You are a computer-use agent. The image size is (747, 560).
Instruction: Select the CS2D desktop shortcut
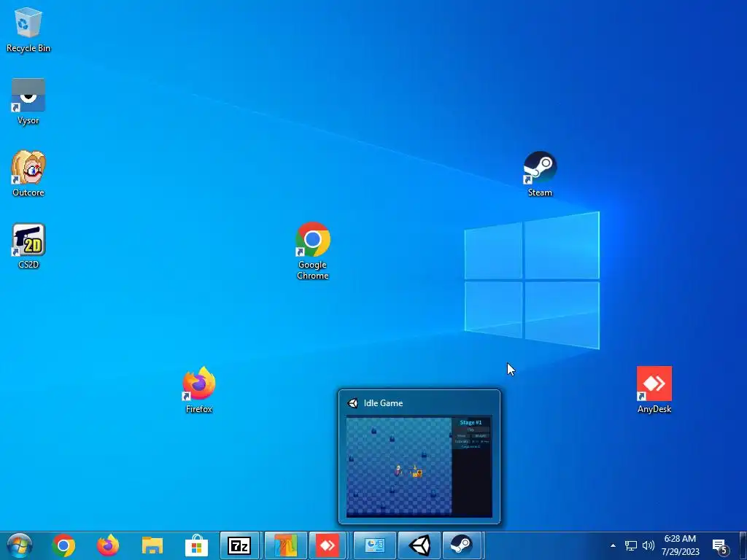28,246
